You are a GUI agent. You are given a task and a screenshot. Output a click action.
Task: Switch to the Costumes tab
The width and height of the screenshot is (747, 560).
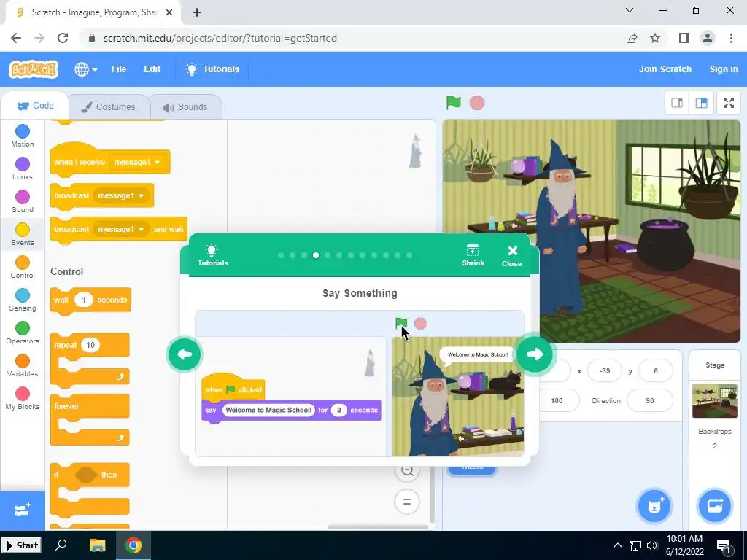click(x=109, y=107)
